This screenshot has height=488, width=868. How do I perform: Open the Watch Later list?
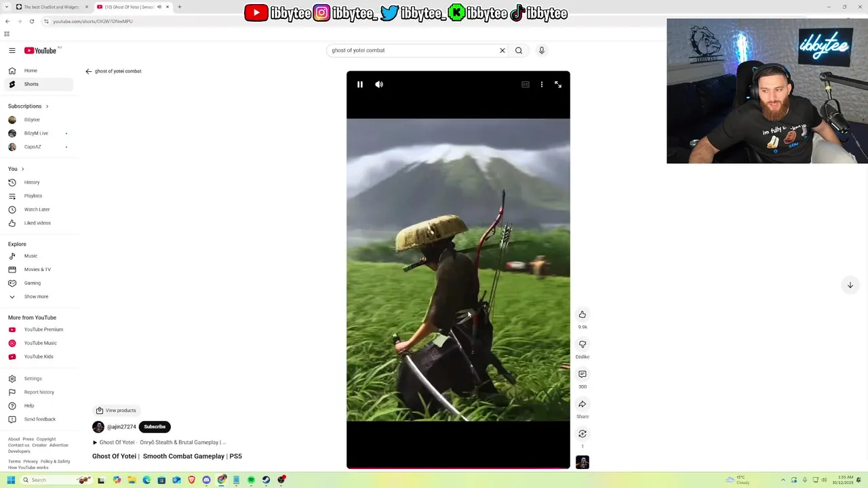click(x=38, y=209)
